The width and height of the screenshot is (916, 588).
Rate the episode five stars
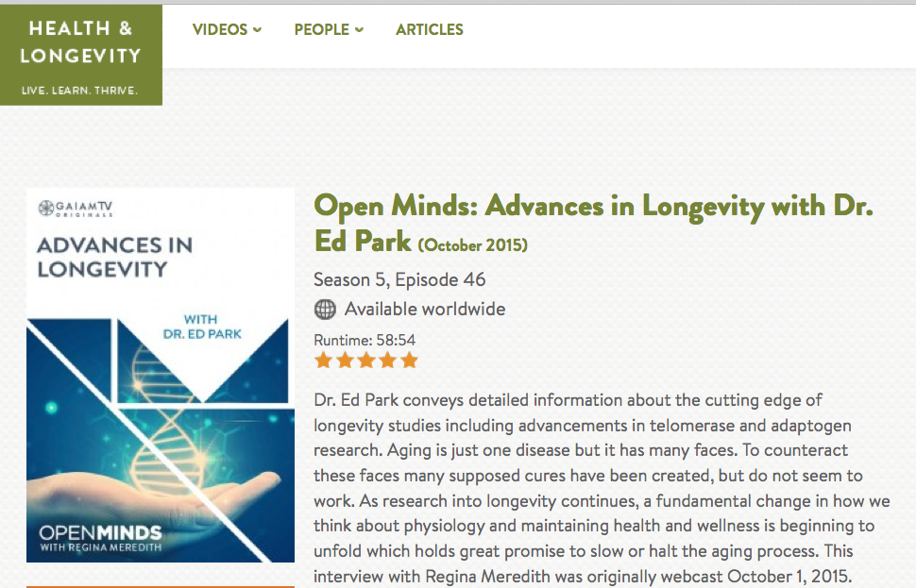(410, 361)
